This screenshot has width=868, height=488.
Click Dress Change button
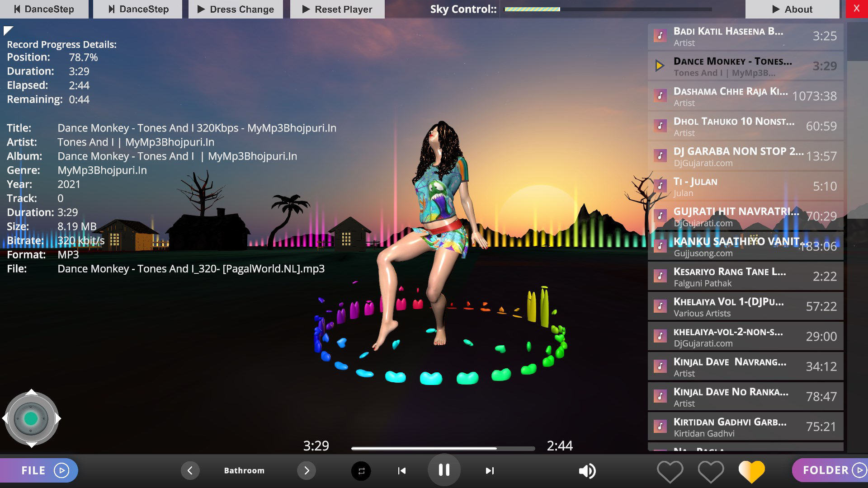click(236, 9)
